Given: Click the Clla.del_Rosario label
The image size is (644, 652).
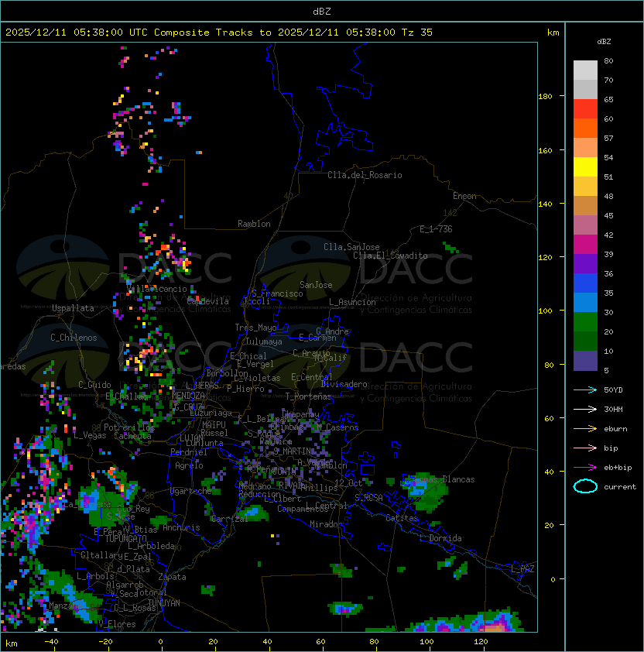Looking at the screenshot, I should pyautogui.click(x=365, y=175).
